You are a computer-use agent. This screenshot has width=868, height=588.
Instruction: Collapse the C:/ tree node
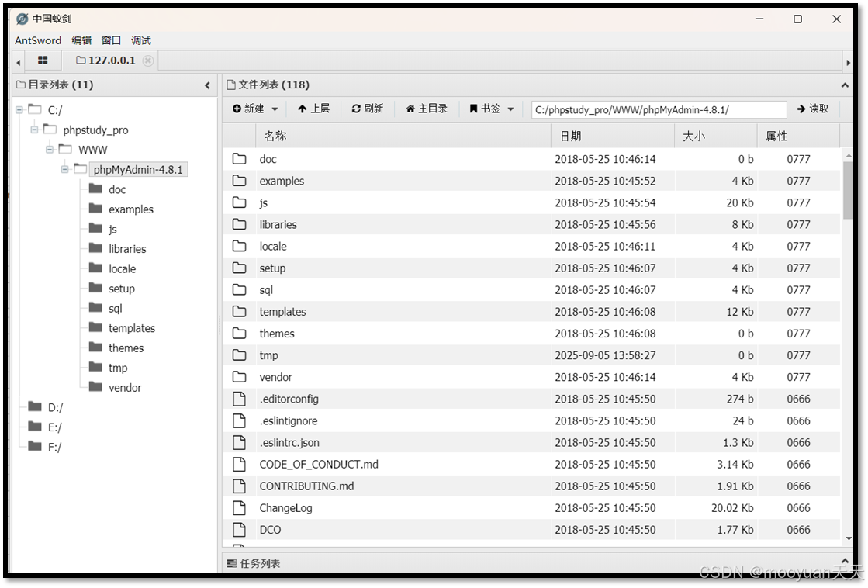pos(19,110)
